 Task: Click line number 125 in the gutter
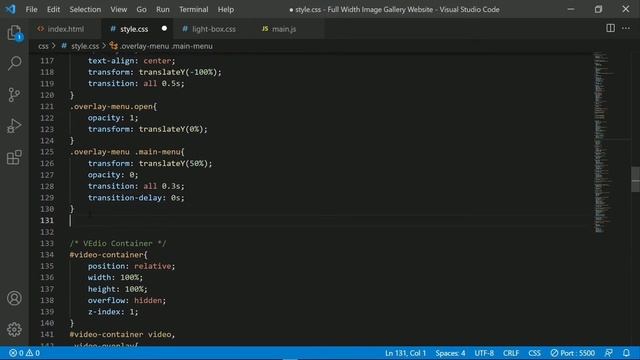point(47,152)
